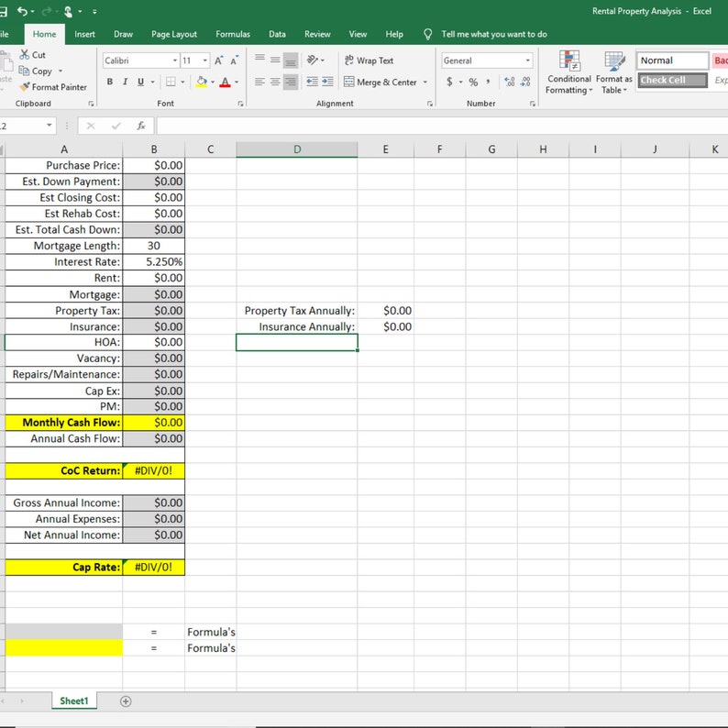The image size is (728, 728).
Task: Apply the Check Cell style
Action: click(x=672, y=80)
